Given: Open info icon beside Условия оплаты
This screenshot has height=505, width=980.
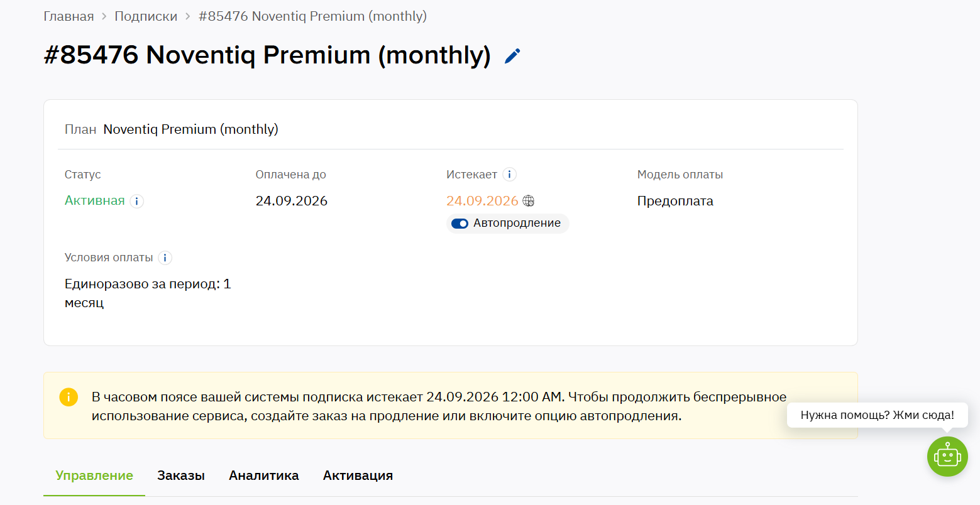Looking at the screenshot, I should [x=165, y=258].
